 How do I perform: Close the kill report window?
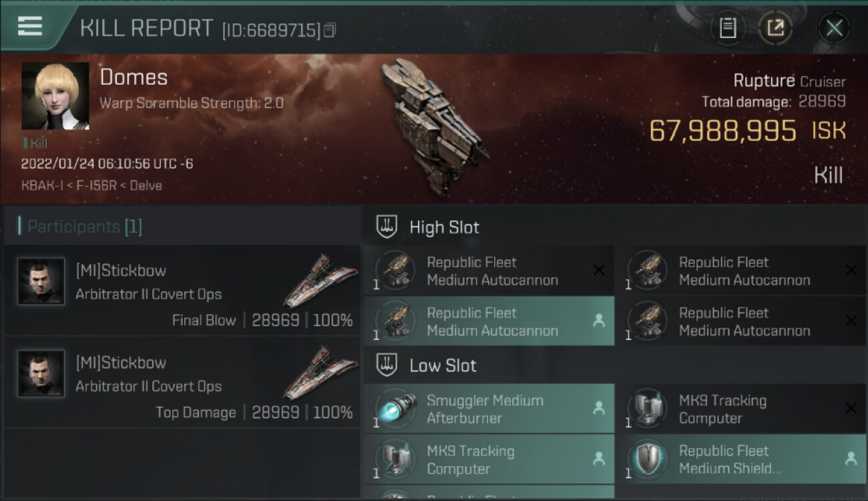tap(834, 28)
